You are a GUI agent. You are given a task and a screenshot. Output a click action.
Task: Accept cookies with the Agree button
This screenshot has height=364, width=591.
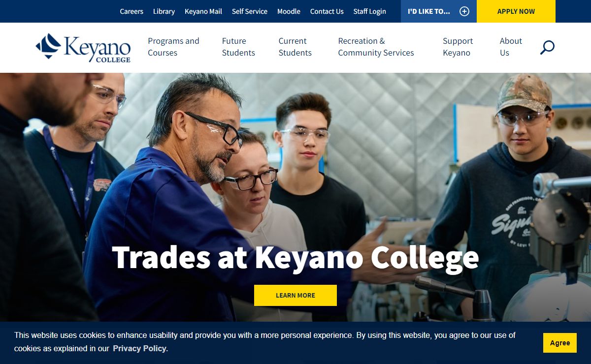pyautogui.click(x=560, y=343)
